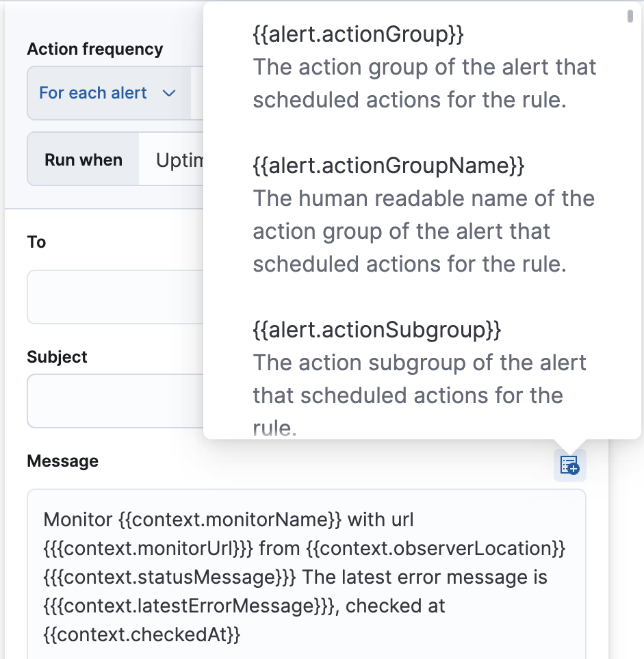Click the add message variable icon

pos(569,465)
